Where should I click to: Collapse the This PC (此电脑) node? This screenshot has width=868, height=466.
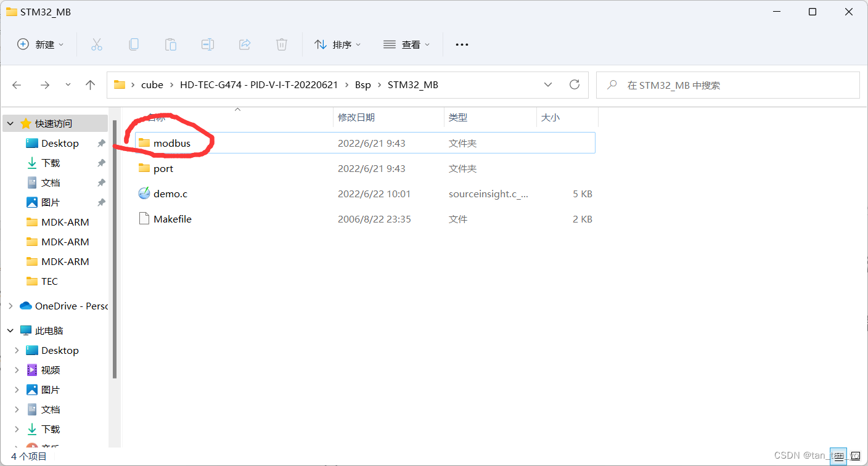[x=10, y=330]
